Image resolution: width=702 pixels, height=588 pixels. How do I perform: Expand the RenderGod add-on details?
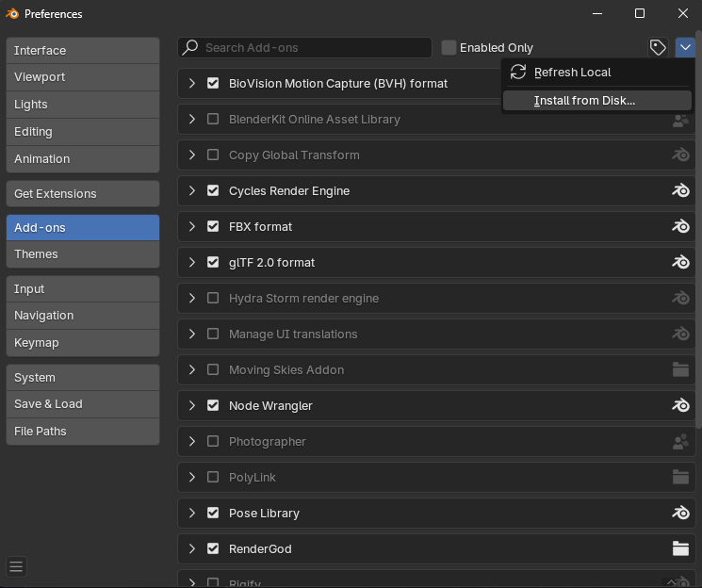[x=192, y=549]
